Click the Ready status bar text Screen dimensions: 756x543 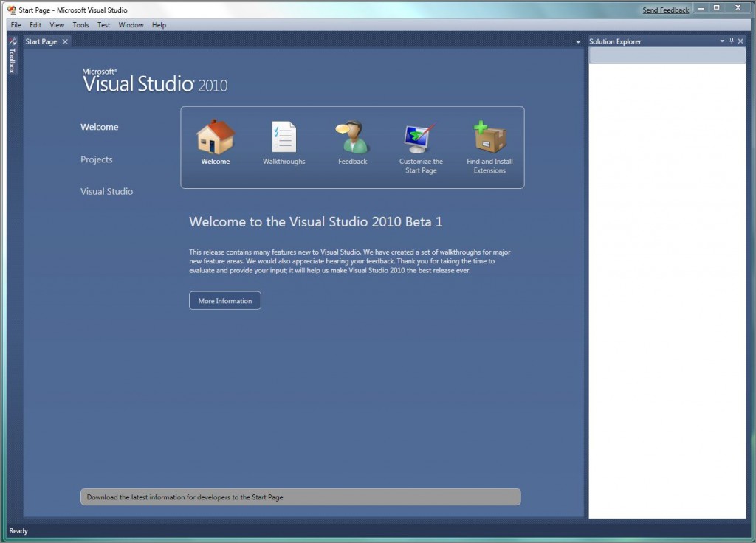tap(18, 531)
